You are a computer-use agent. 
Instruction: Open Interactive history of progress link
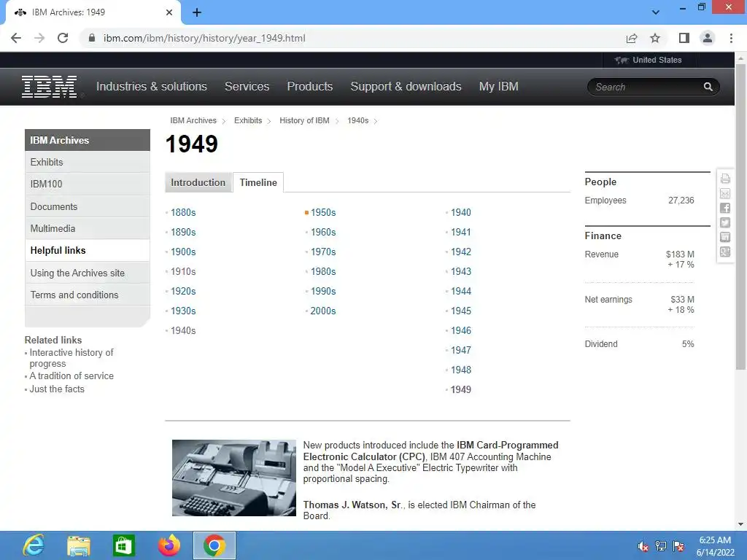[x=71, y=358]
